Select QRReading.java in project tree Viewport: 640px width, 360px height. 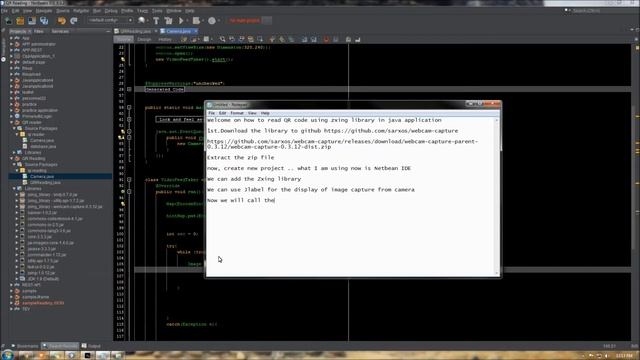click(45, 182)
